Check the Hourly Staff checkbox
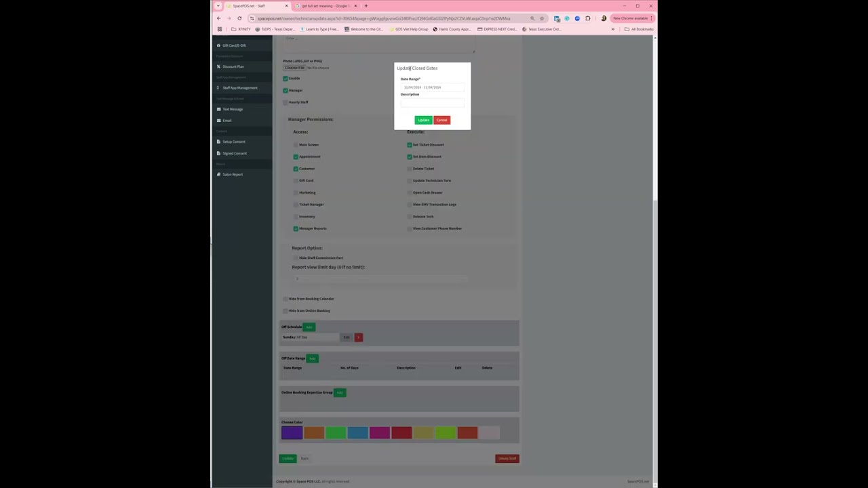The height and width of the screenshot is (488, 868). coord(285,102)
